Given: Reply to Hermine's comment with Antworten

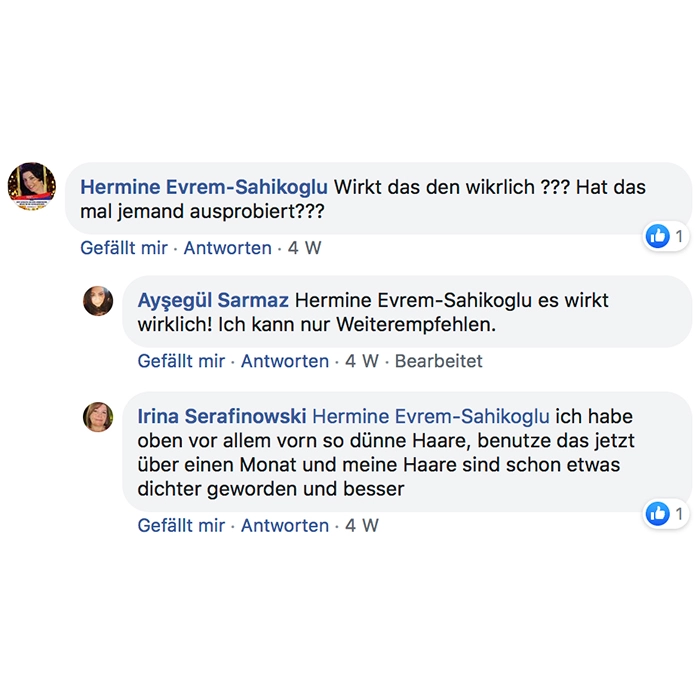Looking at the screenshot, I should point(228,248).
